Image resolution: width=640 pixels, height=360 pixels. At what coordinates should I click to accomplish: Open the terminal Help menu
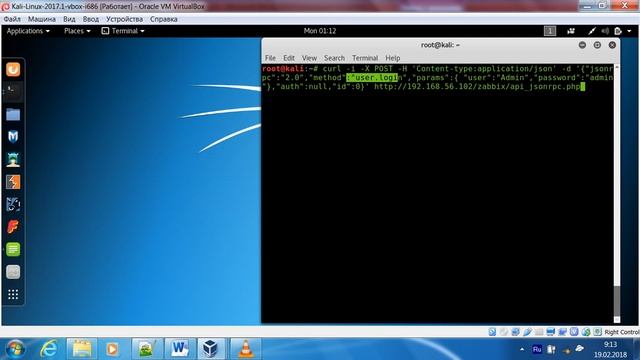click(393, 58)
